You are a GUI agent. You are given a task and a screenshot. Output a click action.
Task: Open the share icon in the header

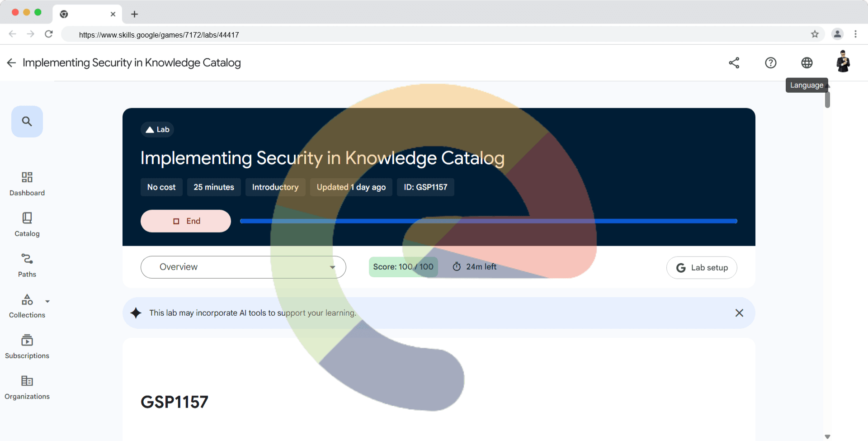(734, 63)
